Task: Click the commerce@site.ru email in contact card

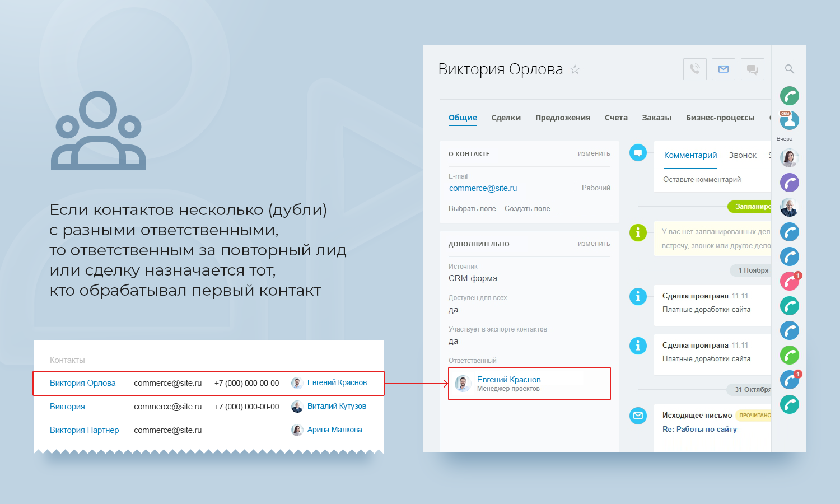Action: tap(483, 188)
